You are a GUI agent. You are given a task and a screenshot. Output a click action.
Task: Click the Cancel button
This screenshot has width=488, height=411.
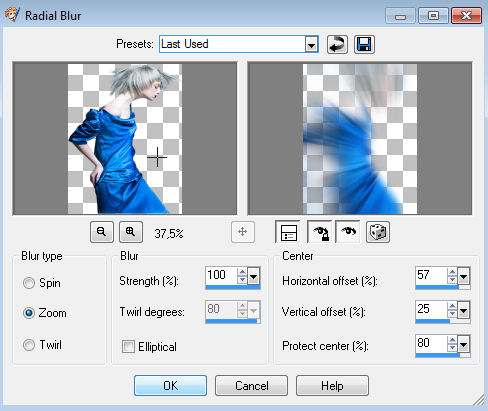click(251, 386)
